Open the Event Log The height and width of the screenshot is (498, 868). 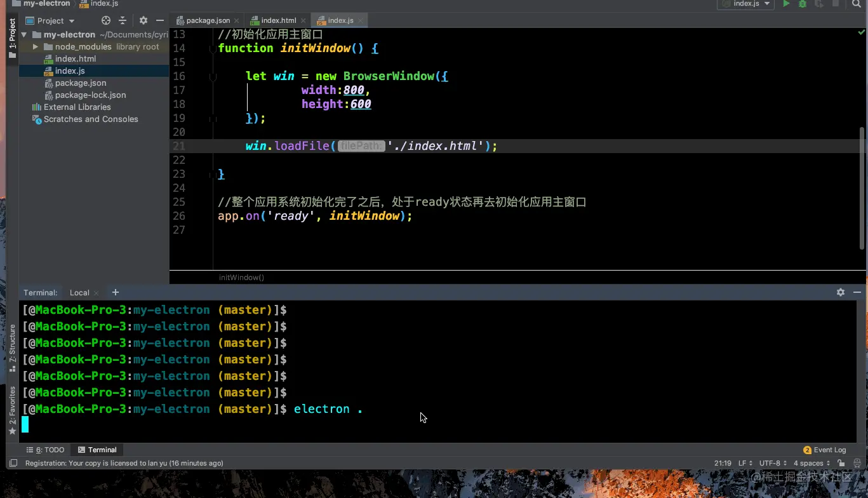825,450
